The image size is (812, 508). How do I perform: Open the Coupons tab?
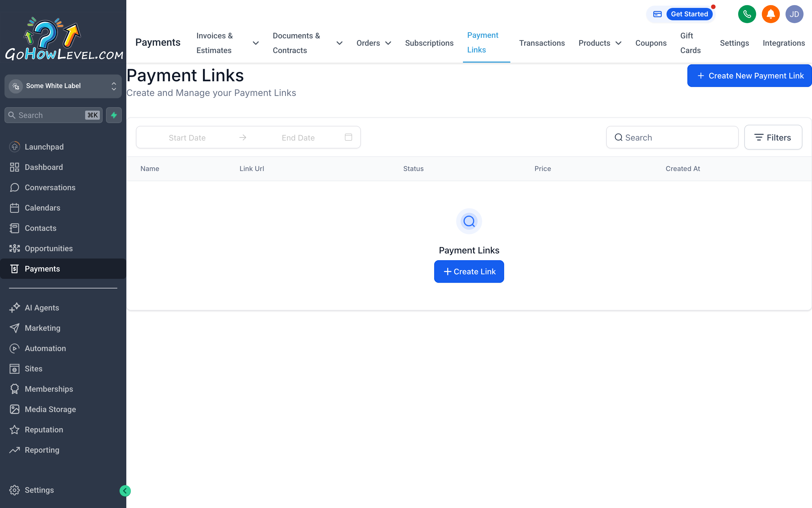(x=651, y=43)
